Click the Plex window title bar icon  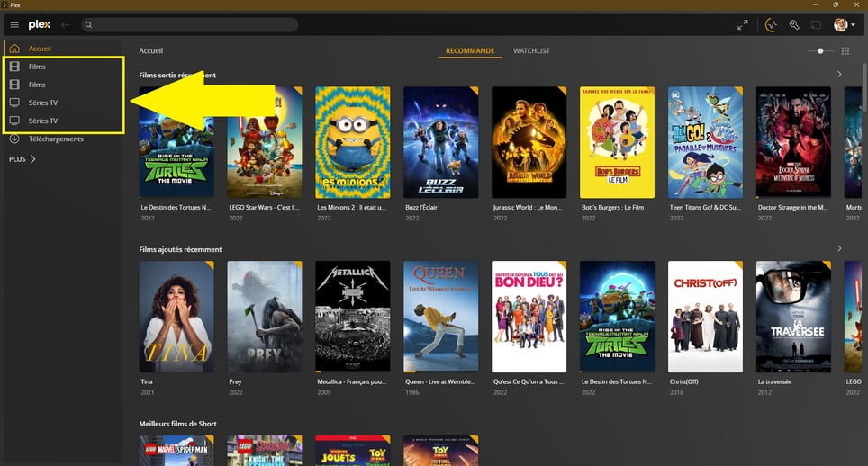(5, 5)
